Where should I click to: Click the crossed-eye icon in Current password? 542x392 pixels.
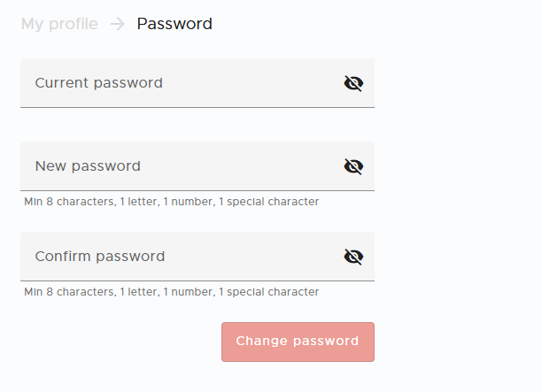tap(353, 83)
